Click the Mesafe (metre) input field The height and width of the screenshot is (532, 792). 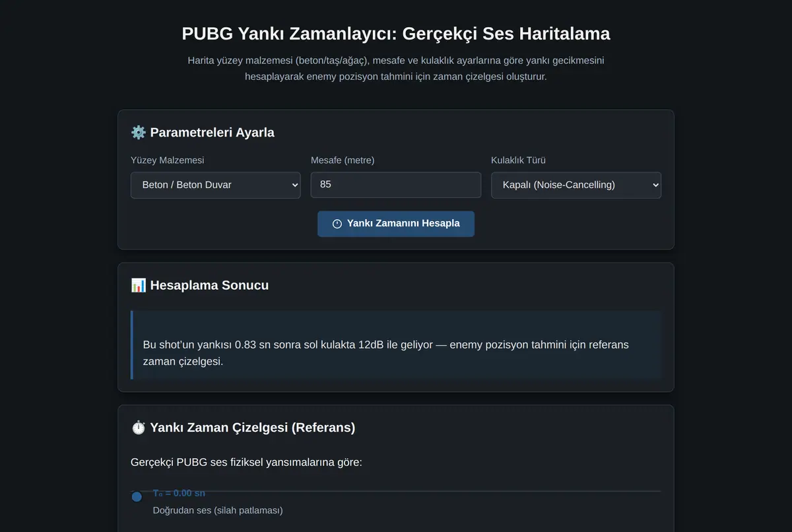pos(396,185)
